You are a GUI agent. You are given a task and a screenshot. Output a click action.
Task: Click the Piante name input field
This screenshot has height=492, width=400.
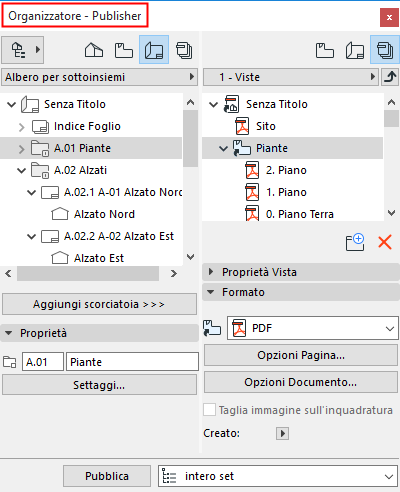click(x=132, y=362)
